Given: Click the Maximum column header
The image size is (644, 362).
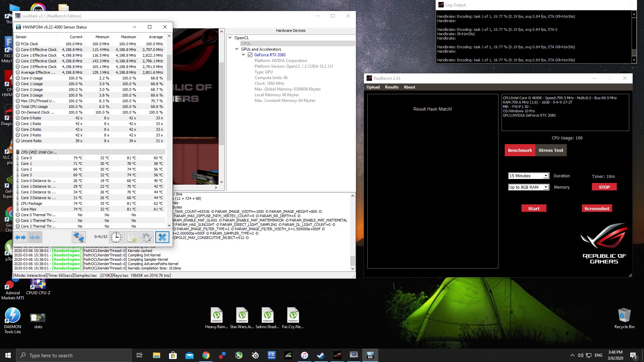Looking at the screenshot, I should click(124, 37).
